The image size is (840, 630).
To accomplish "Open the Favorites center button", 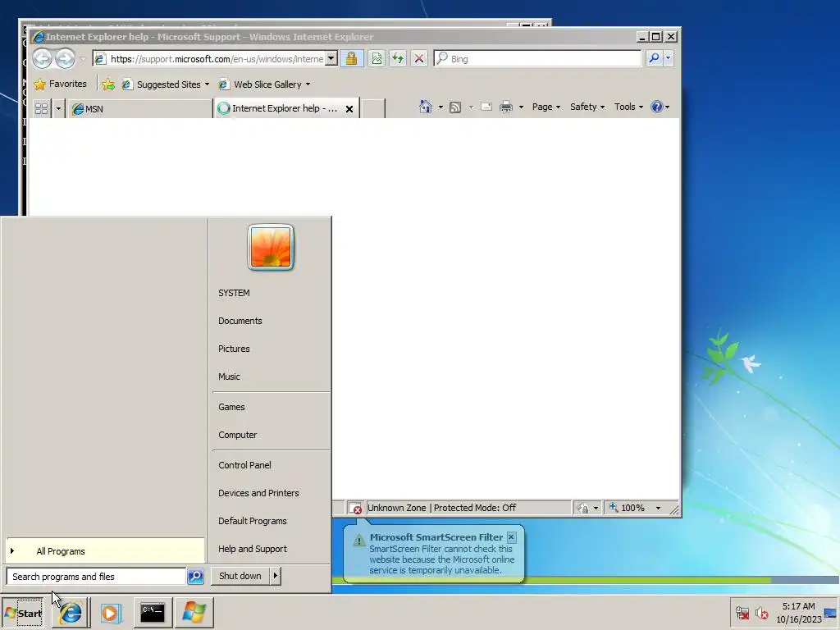I will [60, 84].
